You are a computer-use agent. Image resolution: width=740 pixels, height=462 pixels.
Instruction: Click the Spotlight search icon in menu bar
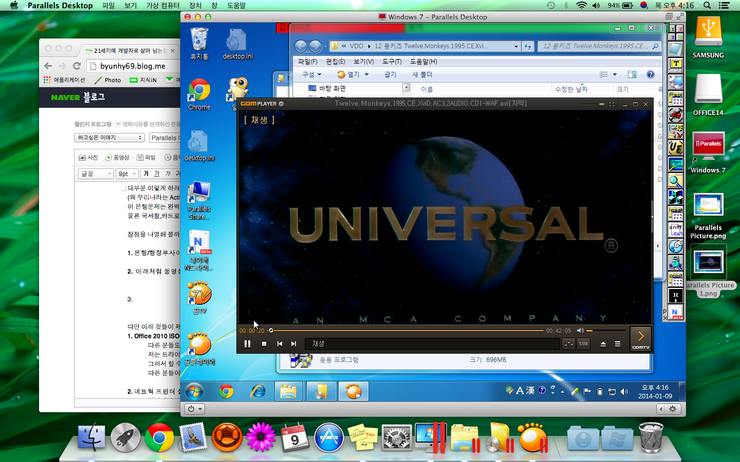coord(707,6)
